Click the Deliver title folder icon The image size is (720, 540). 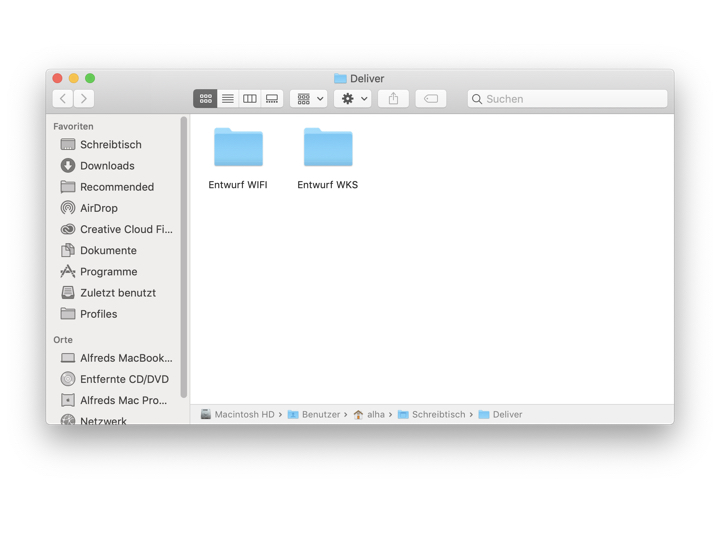tap(340, 79)
